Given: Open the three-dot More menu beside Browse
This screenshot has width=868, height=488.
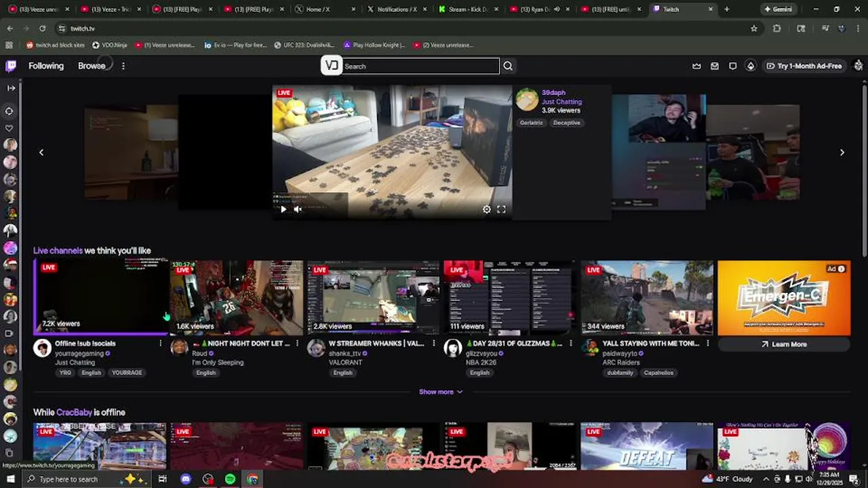Looking at the screenshot, I should [x=123, y=66].
